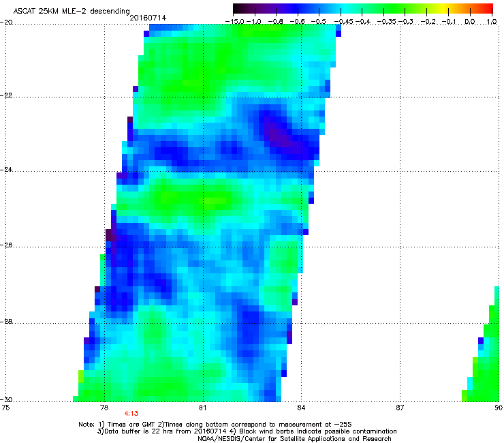Click the '-0.1' color scale label
504x443 pixels.
pos(449,22)
